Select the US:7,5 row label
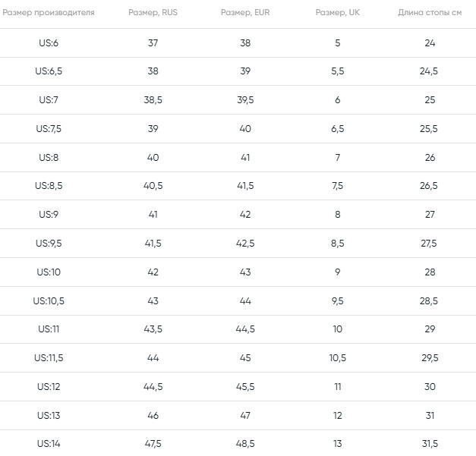Viewport: 476px width, 456px height. tap(49, 129)
